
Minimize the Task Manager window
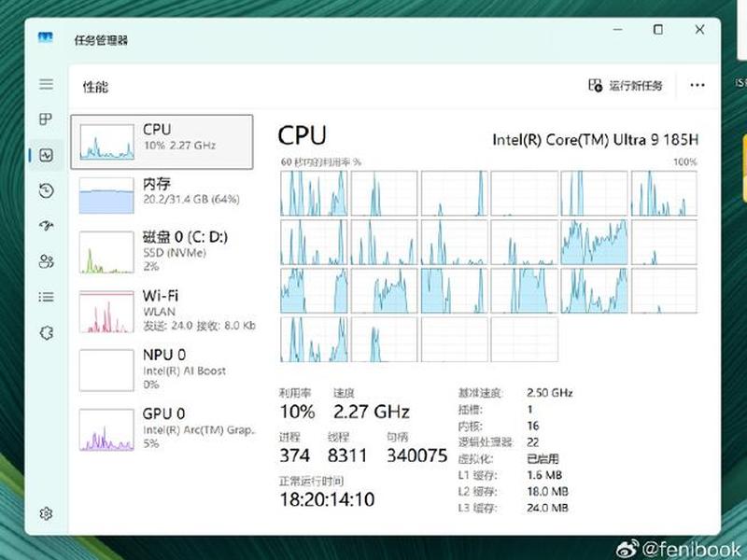click(618, 30)
